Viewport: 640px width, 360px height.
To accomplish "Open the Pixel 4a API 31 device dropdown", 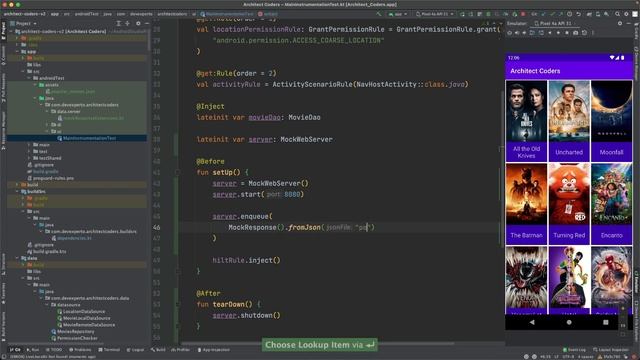I will click(x=434, y=14).
